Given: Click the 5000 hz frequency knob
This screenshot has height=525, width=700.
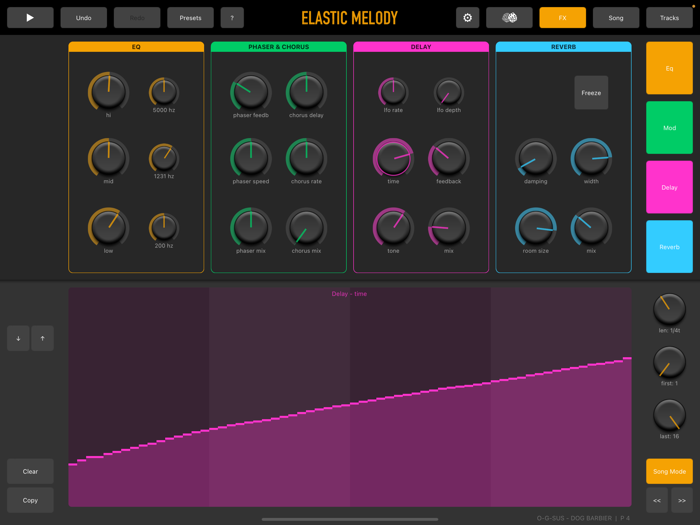Looking at the screenshot, I should click(164, 92).
